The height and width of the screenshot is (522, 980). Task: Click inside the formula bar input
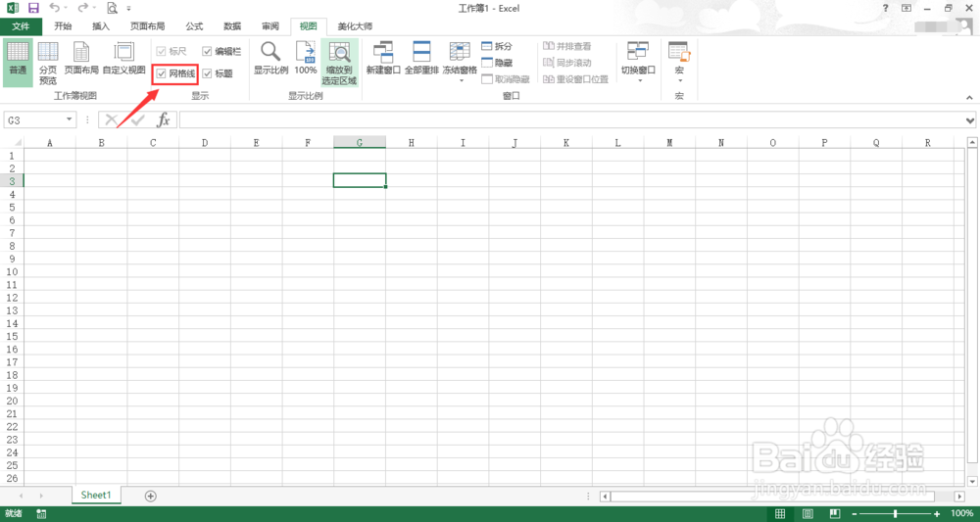click(x=572, y=119)
